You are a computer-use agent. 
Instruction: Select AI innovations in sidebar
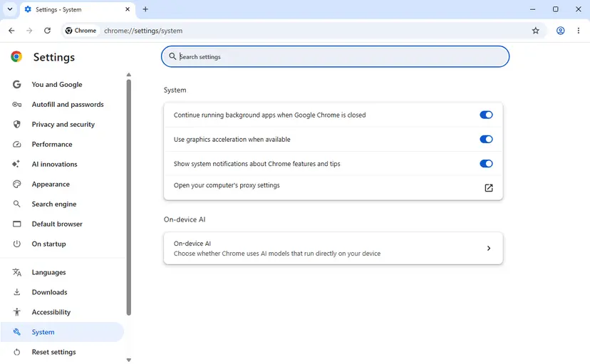[x=62, y=165]
